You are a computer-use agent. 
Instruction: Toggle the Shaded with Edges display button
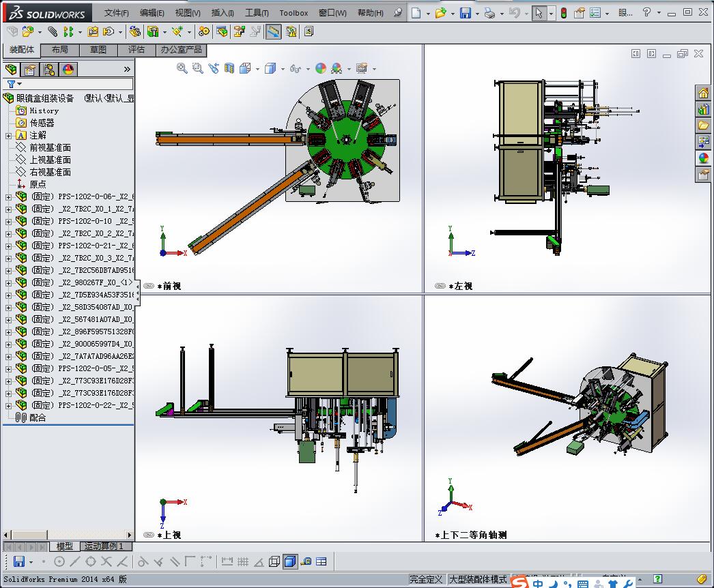290,561
